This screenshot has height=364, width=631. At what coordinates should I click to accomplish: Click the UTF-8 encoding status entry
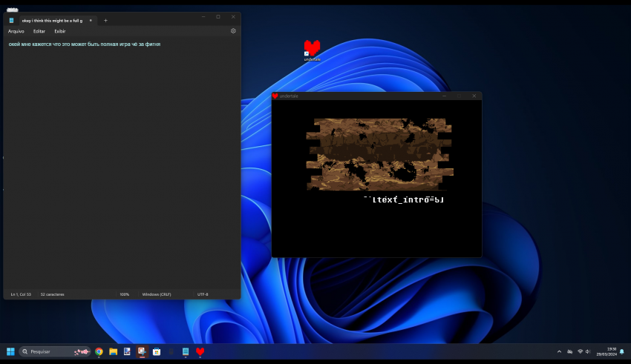point(203,294)
